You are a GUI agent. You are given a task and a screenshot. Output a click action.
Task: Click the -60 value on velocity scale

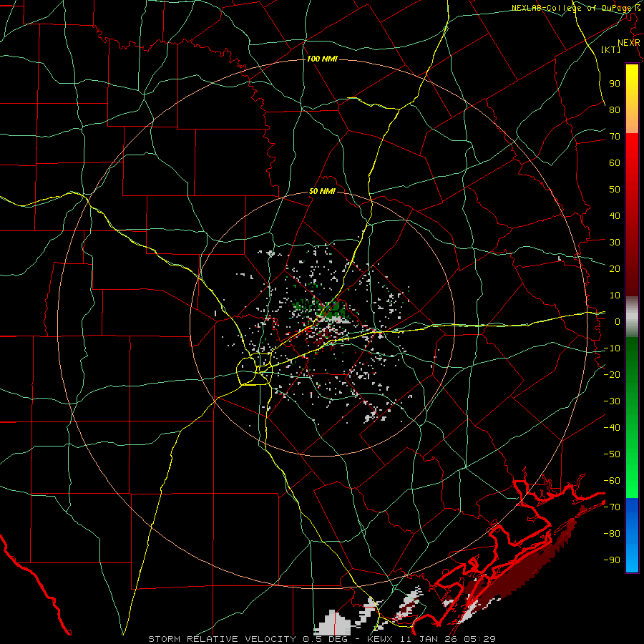tap(612, 481)
